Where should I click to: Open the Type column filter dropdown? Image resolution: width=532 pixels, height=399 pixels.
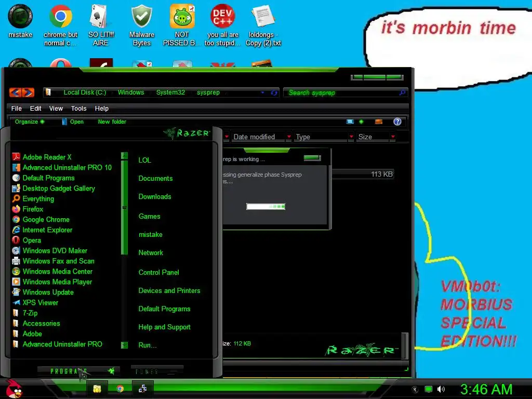pos(351,137)
